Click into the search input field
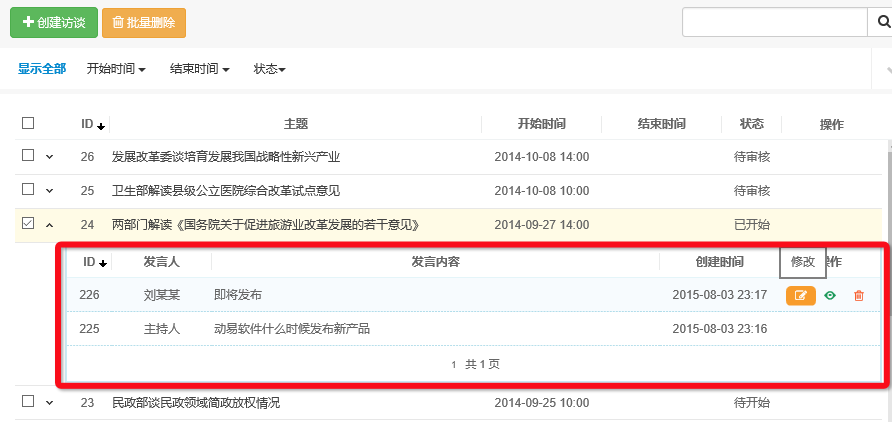Screen dimensions: 892x422 coord(772,22)
